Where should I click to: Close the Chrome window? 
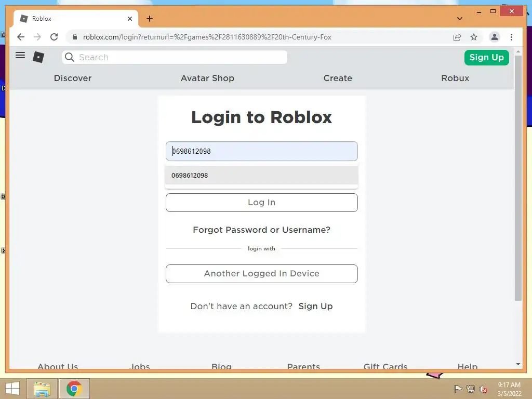pyautogui.click(x=512, y=11)
